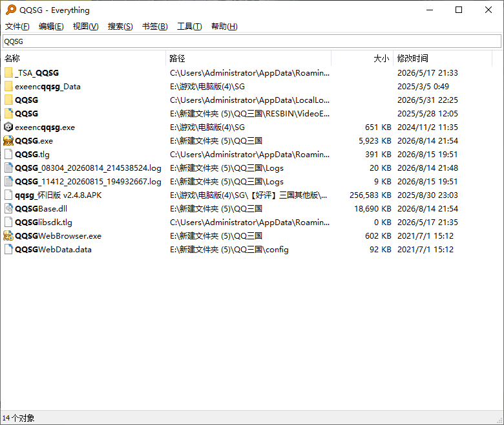The image size is (504, 425).
Task: Open the 编辑(E) menu
Action: tap(51, 27)
